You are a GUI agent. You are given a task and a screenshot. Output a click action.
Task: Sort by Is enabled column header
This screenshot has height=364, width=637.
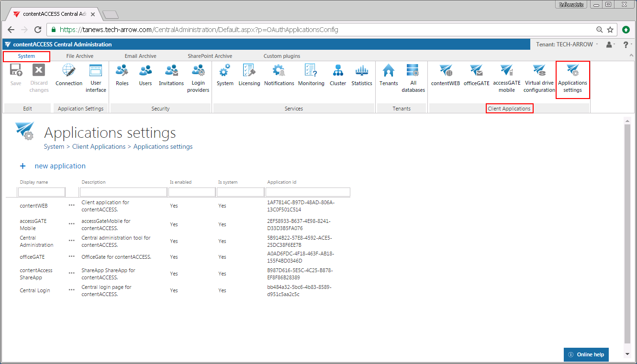pyautogui.click(x=180, y=182)
